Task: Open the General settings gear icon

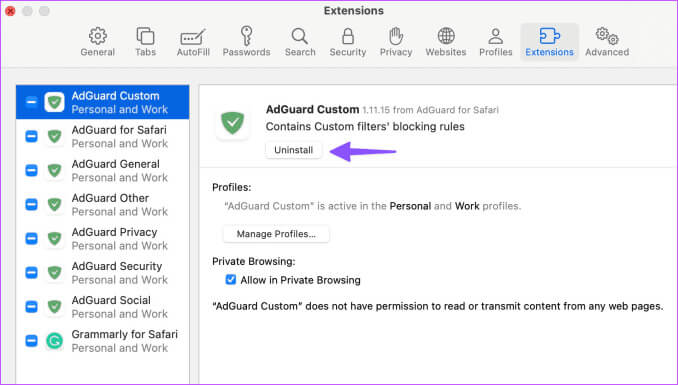Action: (98, 36)
